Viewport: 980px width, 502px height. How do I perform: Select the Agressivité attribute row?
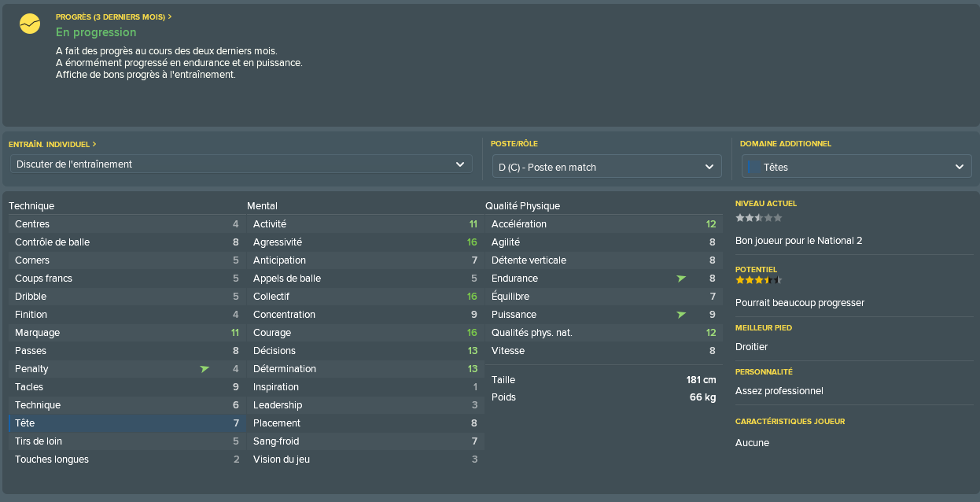point(363,242)
